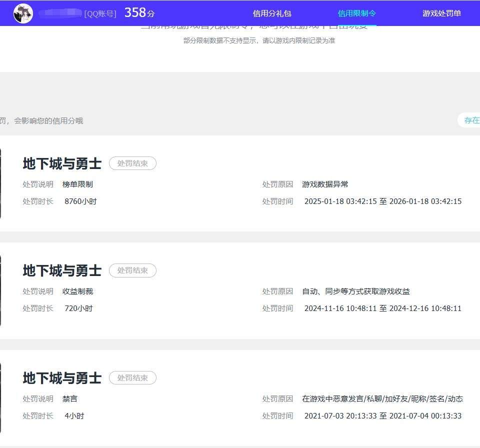Click the 部分限制数据不支持显示 notice text
This screenshot has width=480, height=448.
(259, 40)
